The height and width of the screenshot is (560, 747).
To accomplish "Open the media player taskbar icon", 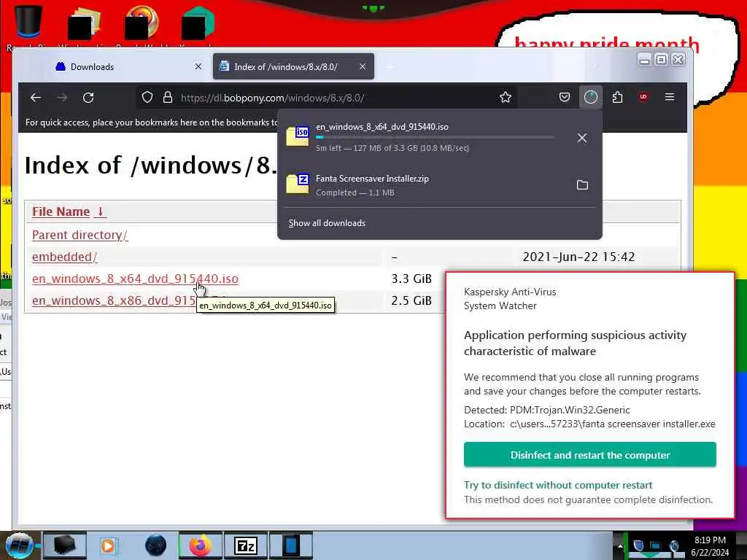I will point(109,545).
